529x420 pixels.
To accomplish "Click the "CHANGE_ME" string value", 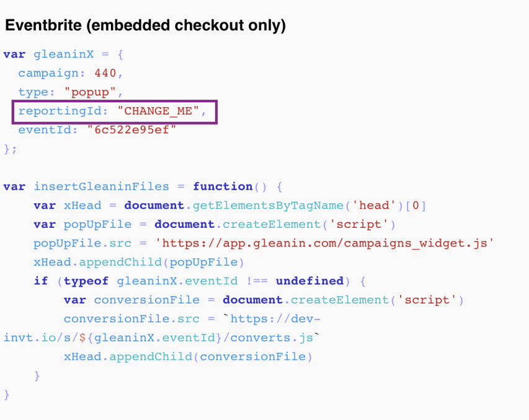I will pos(158,112).
